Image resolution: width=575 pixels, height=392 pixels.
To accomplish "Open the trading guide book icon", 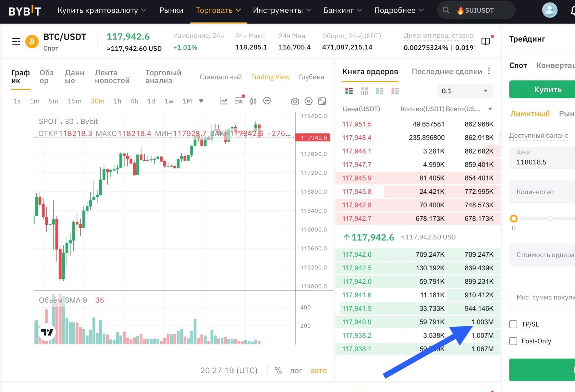I will click(x=486, y=41).
